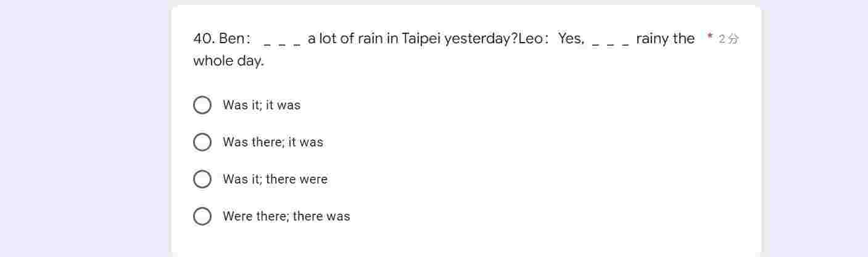Image resolution: width=868 pixels, height=257 pixels.
Task: Click the red required asterisk
Action: [x=710, y=38]
